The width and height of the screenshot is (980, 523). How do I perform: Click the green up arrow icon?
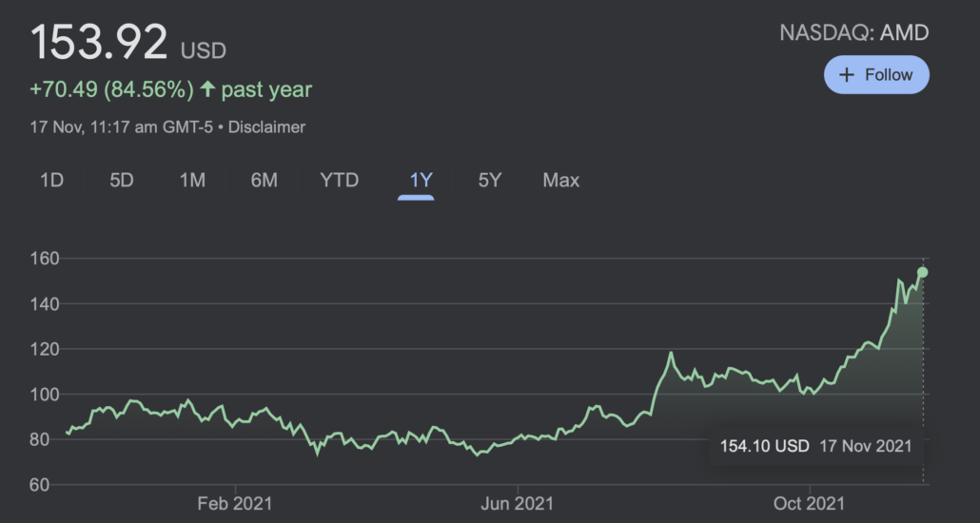click(207, 90)
